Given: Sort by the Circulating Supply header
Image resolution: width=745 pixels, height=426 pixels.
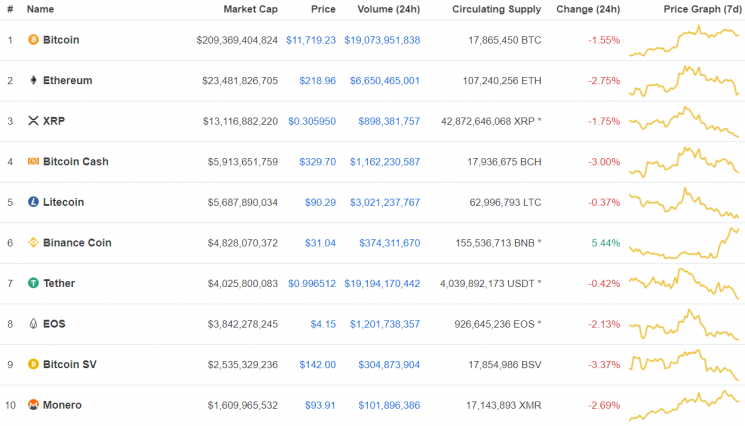Looking at the screenshot, I should coord(497,9).
